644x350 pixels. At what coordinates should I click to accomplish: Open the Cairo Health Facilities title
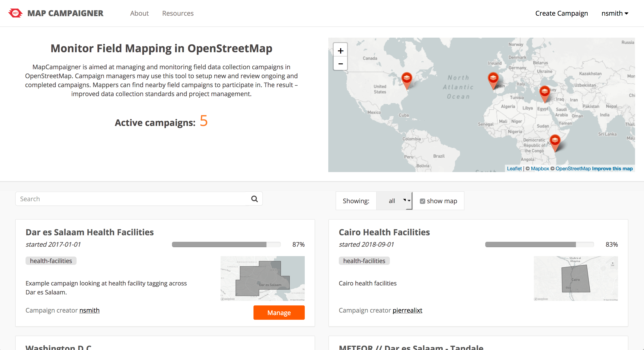[384, 232]
